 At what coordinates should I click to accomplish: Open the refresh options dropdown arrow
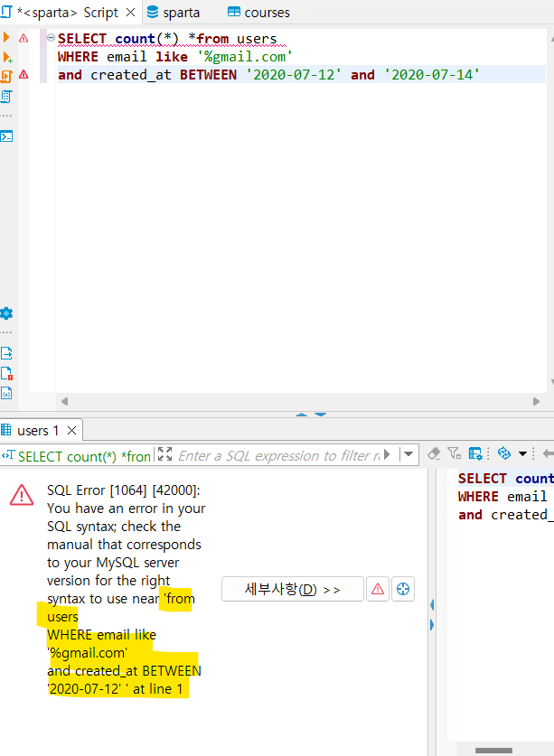click(522, 453)
